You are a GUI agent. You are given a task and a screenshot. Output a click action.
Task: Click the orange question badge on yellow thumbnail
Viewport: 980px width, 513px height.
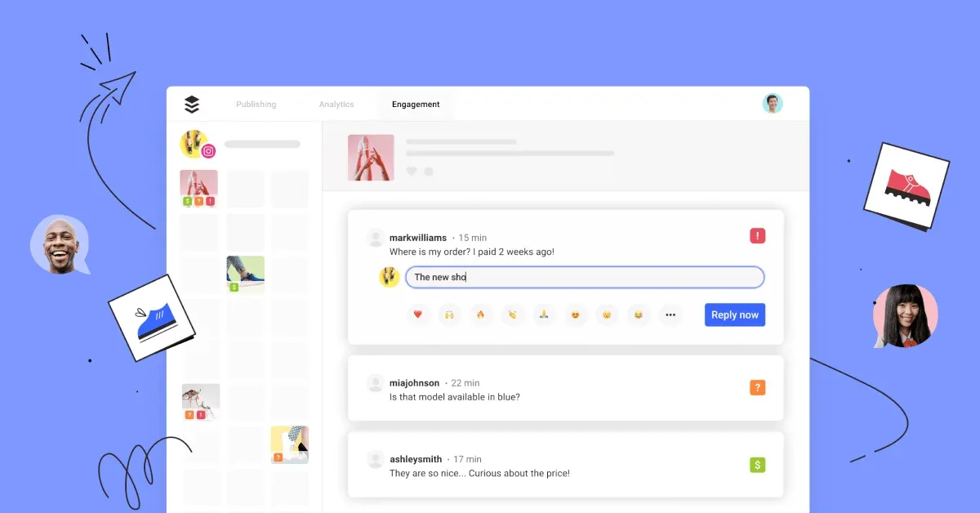(x=278, y=457)
